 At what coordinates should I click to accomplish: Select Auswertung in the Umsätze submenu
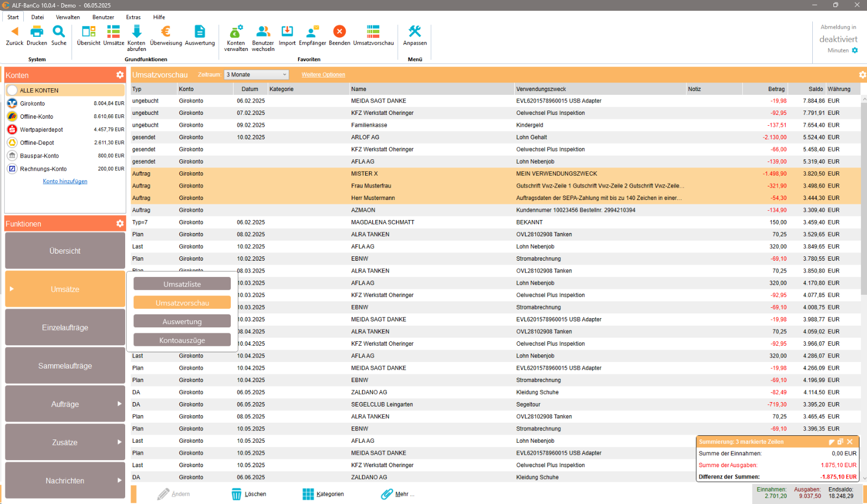(182, 321)
